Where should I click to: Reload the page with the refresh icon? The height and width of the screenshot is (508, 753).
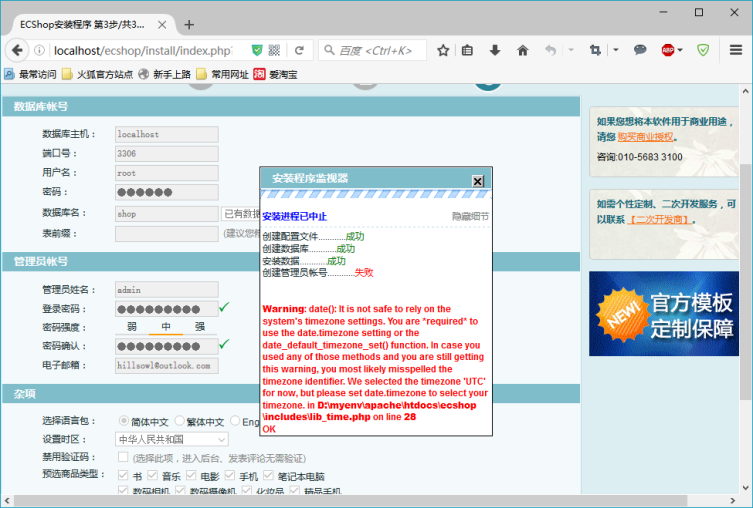click(x=299, y=50)
